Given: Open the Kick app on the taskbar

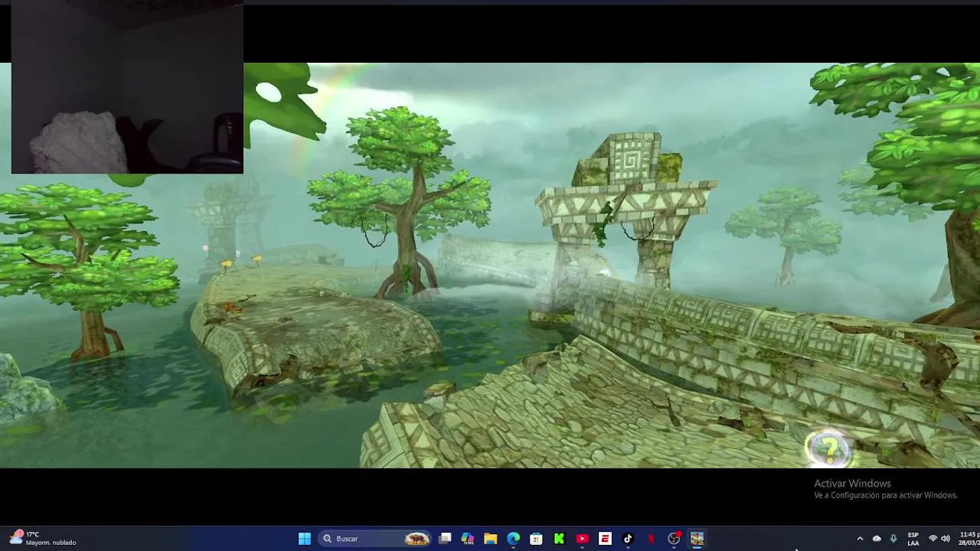Looking at the screenshot, I should (x=560, y=539).
